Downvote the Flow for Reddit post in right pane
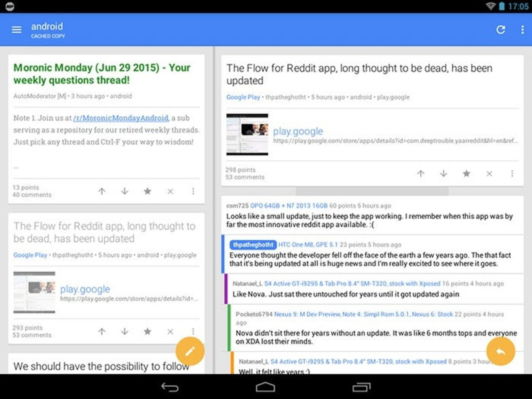The image size is (532, 399). coord(443,173)
